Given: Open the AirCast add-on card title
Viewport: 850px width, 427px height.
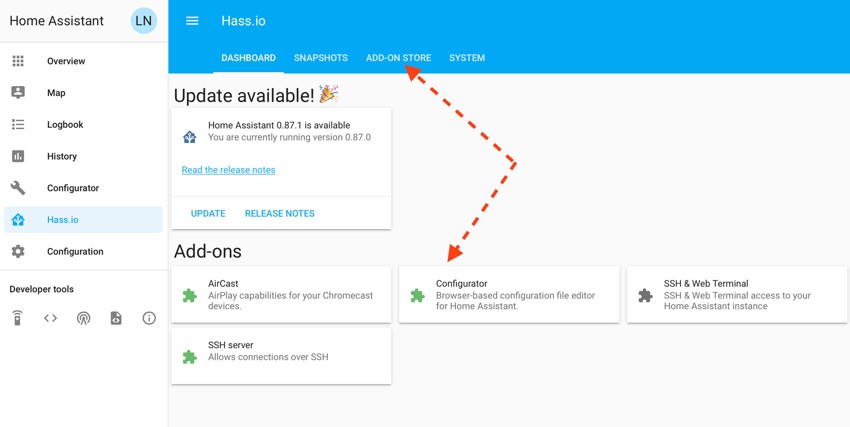Looking at the screenshot, I should pos(223,283).
